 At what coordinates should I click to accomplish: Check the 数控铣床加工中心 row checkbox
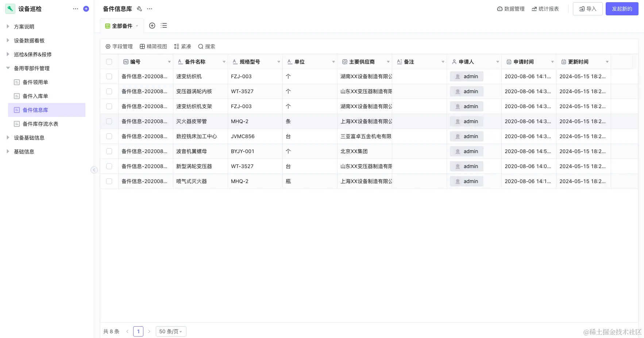click(109, 136)
